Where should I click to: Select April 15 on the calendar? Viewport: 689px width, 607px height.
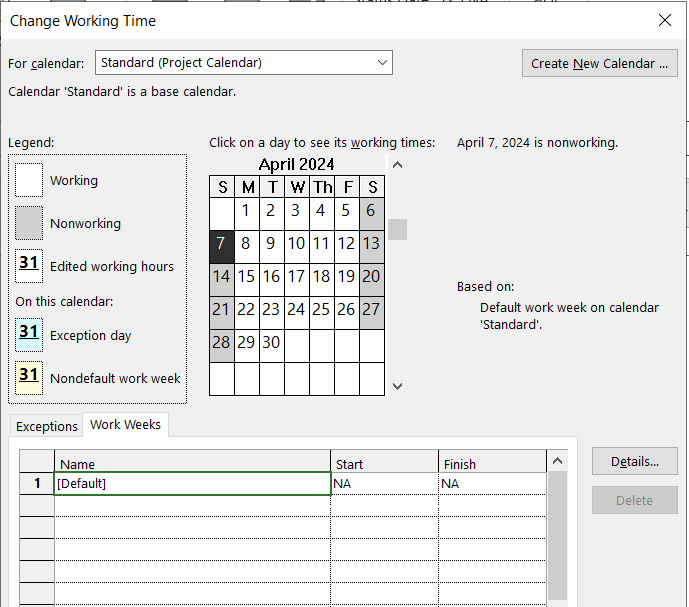[246, 277]
